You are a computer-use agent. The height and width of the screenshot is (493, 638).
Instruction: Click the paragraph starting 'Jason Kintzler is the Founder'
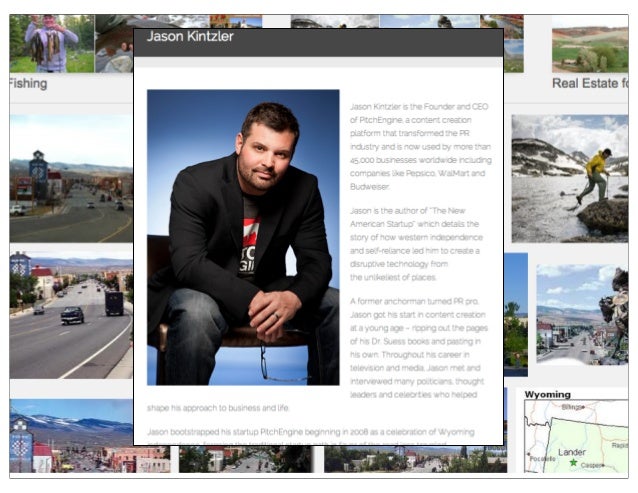point(421,146)
